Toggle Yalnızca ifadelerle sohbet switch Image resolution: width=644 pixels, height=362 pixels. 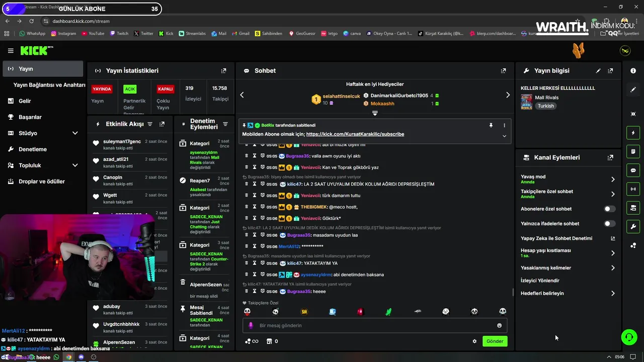coord(609,224)
